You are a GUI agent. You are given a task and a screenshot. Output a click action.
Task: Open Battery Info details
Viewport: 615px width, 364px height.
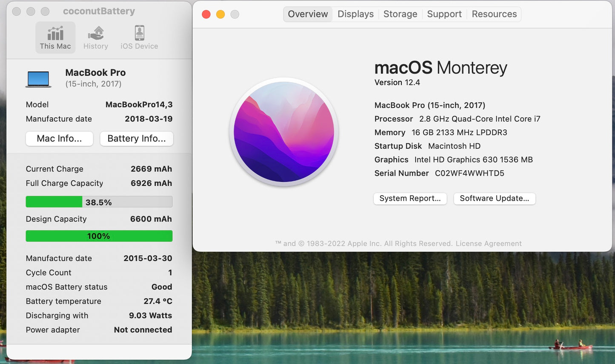coord(136,139)
